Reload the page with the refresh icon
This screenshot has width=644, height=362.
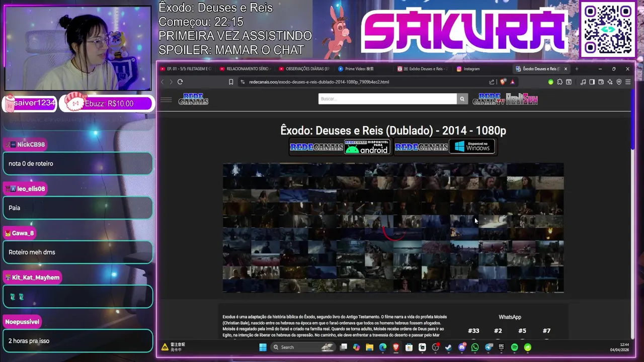click(x=180, y=82)
